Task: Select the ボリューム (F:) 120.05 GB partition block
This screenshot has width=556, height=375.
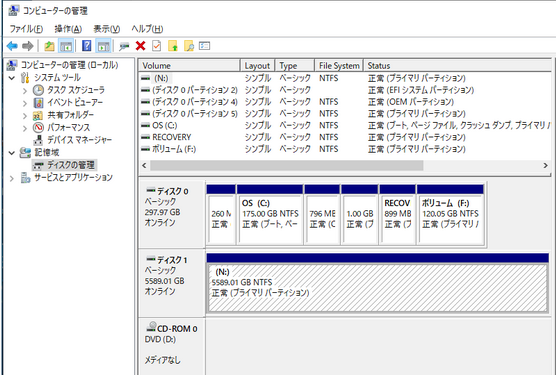Action: [x=450, y=214]
